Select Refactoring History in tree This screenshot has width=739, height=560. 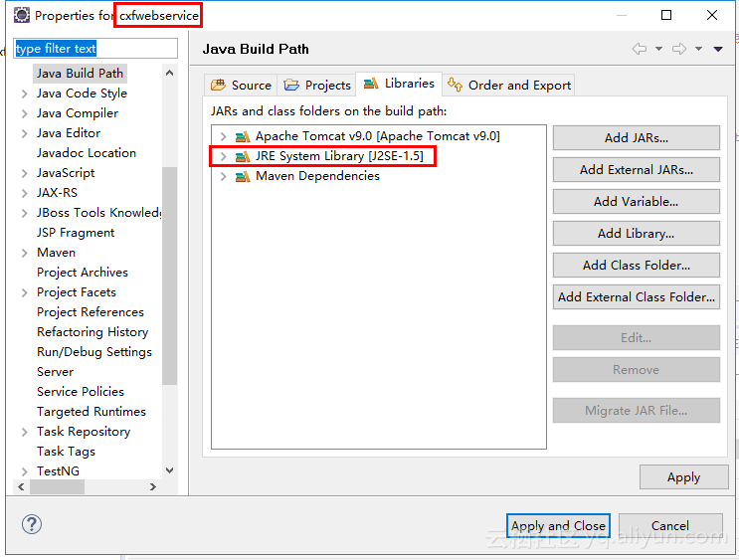(x=92, y=332)
